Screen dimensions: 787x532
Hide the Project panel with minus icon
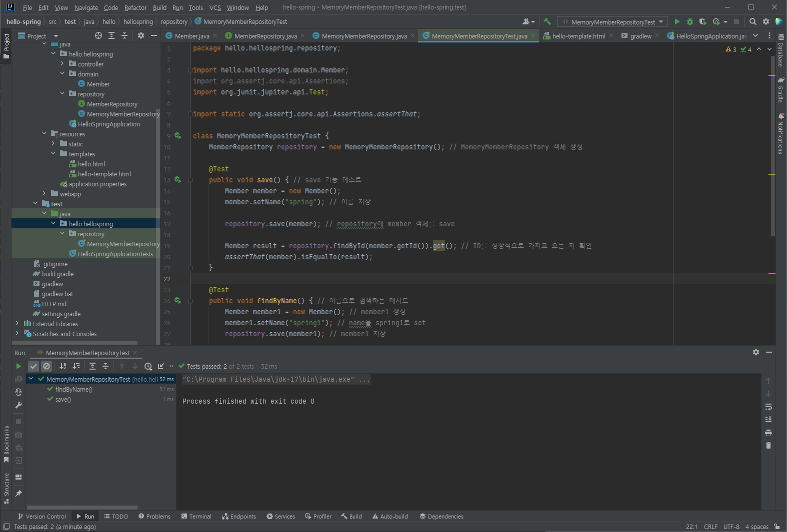[154, 35]
